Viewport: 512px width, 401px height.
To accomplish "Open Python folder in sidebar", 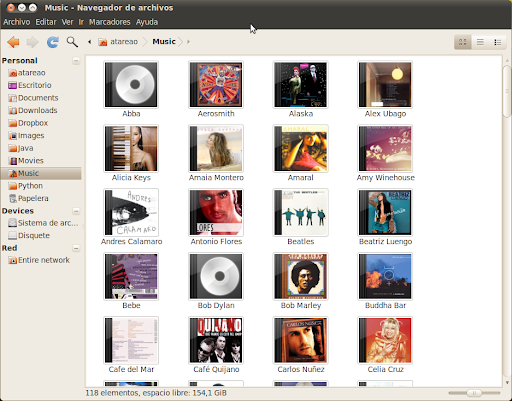I will click(x=26, y=186).
